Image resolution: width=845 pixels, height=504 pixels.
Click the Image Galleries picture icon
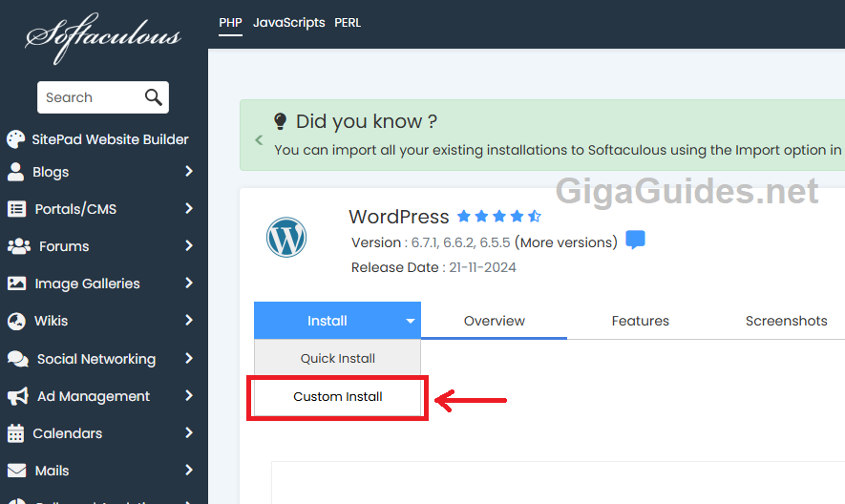pos(16,283)
